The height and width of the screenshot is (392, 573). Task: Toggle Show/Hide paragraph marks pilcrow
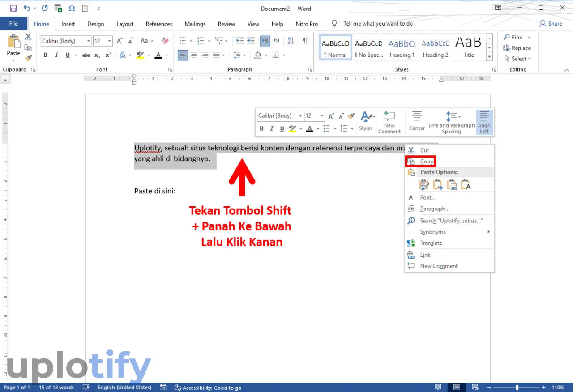pos(305,41)
